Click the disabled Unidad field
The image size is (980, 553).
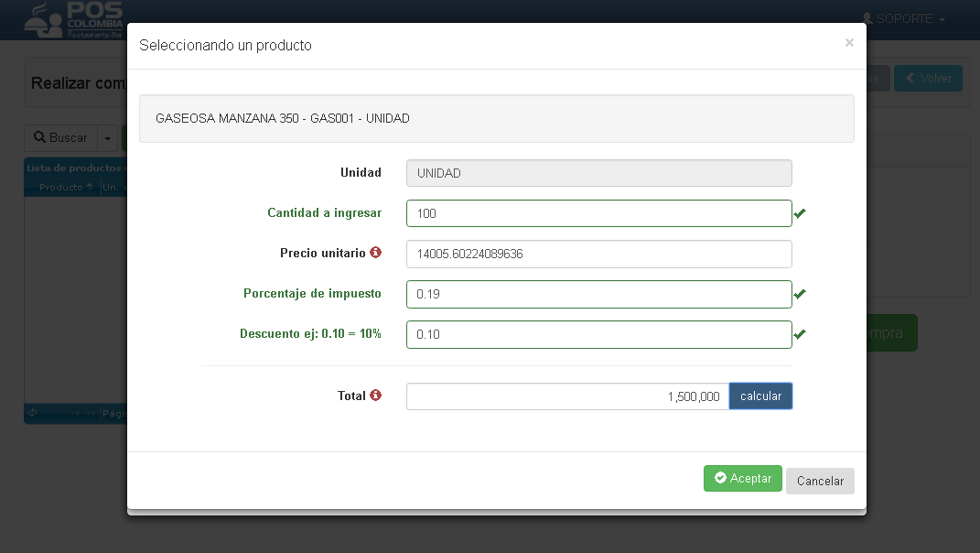598,173
